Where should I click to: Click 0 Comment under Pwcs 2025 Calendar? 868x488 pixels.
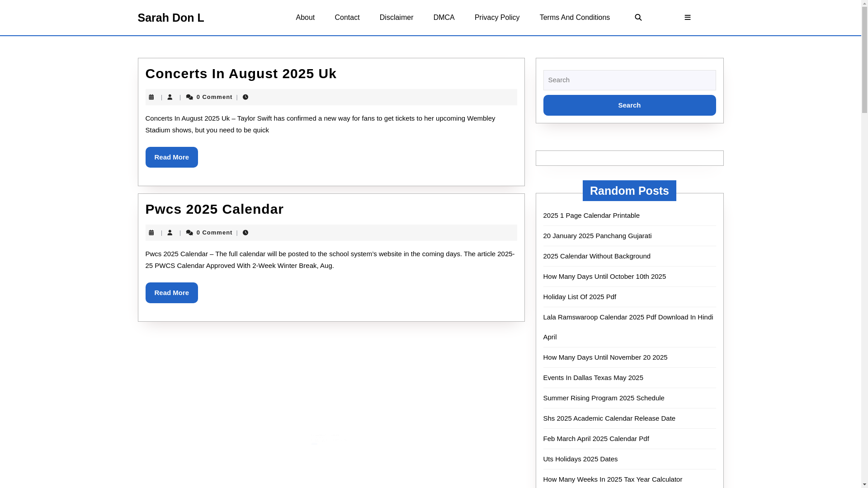pos(214,233)
